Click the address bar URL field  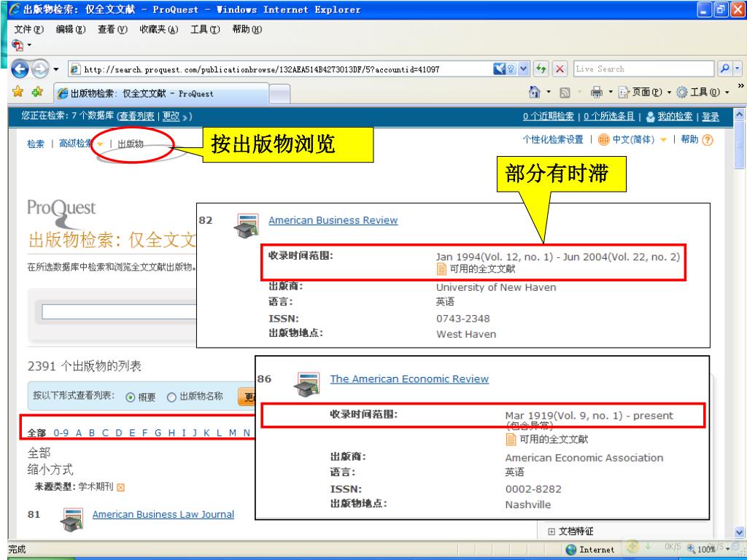pyautogui.click(x=280, y=69)
